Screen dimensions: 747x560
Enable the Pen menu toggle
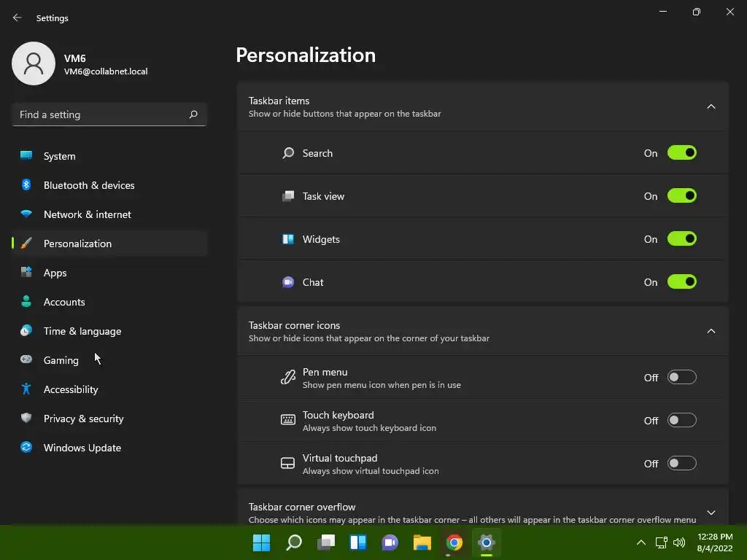(x=682, y=377)
